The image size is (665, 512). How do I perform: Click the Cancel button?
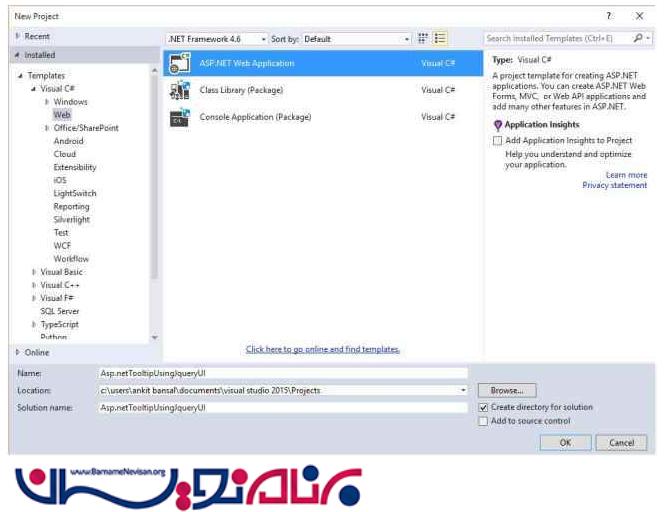(x=621, y=443)
